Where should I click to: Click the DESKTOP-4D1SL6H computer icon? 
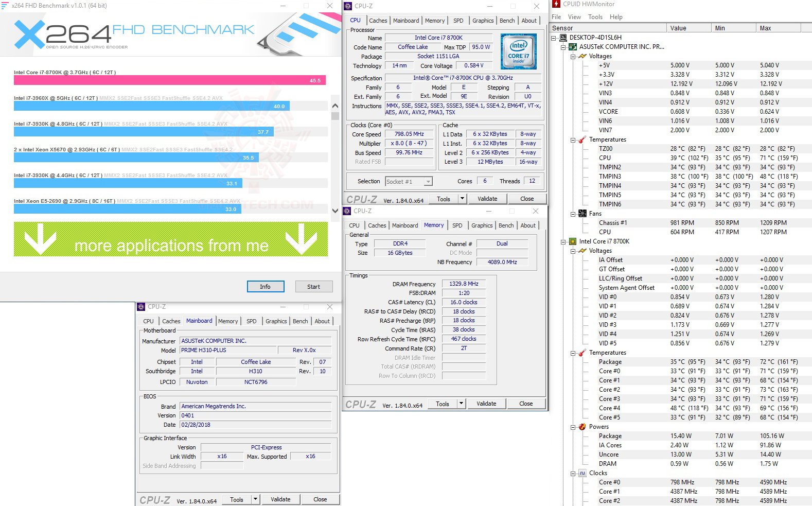[x=562, y=38]
